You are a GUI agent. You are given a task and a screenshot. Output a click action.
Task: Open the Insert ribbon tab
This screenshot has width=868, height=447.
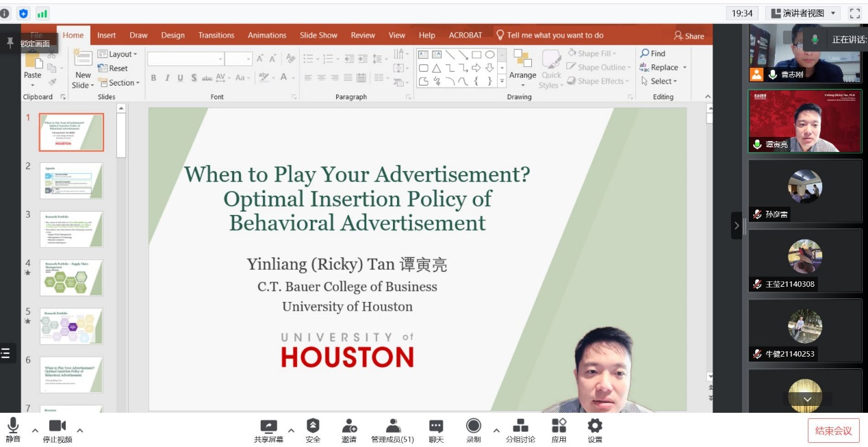107,36
